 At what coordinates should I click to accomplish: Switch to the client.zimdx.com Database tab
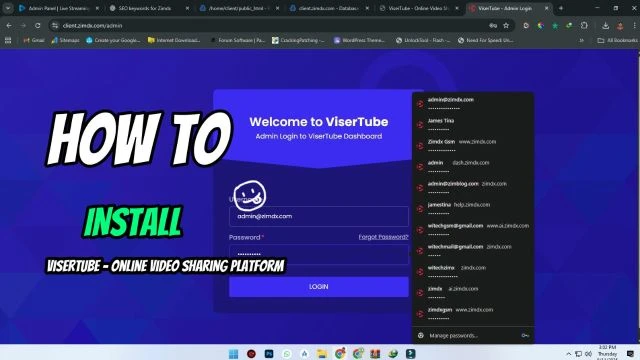(x=329, y=8)
